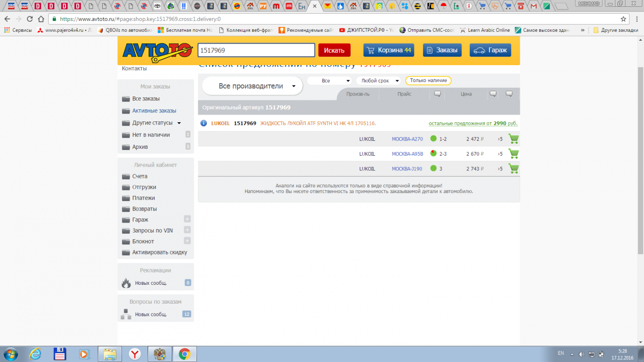Click the volume icon in the system tray
The width and height of the screenshot is (644, 362).
(x=582, y=354)
